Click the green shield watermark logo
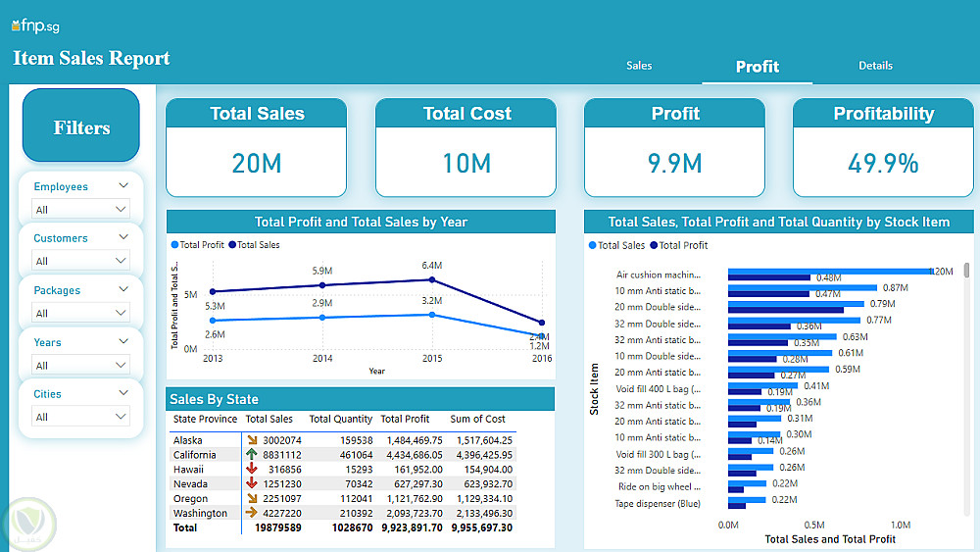This screenshot has width=980, height=552. (x=28, y=524)
